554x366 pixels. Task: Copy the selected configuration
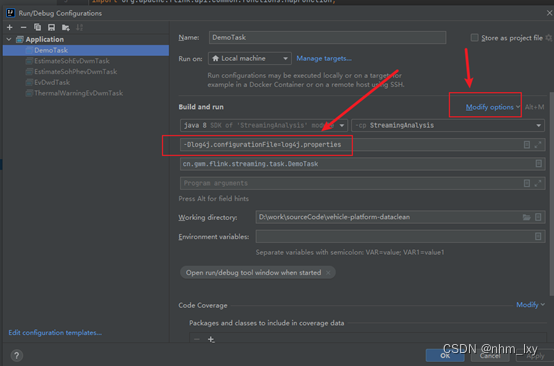(x=37, y=27)
